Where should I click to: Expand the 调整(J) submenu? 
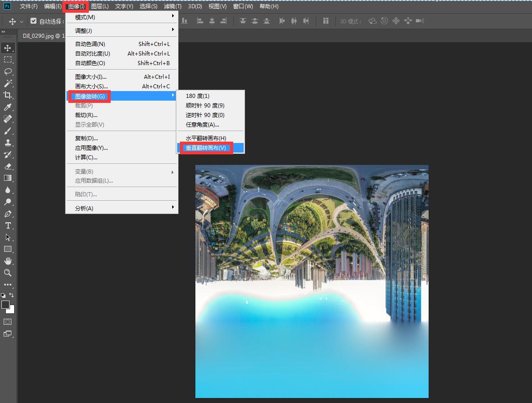point(122,31)
